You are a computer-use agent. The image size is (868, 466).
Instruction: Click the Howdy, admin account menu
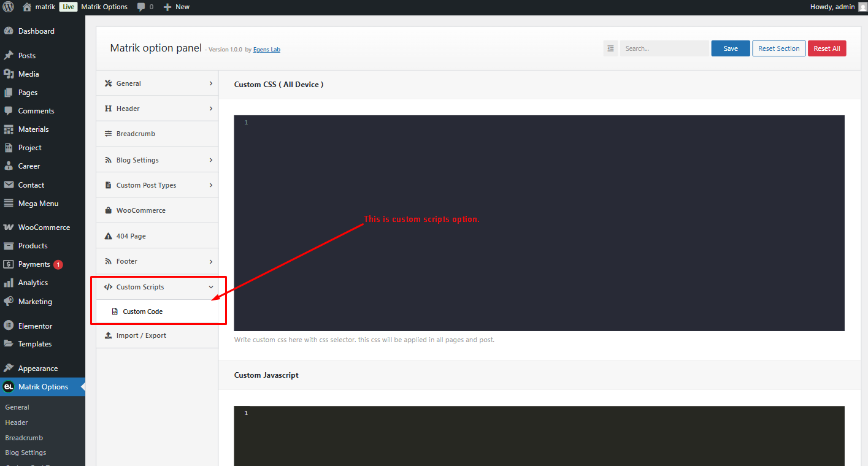839,7
